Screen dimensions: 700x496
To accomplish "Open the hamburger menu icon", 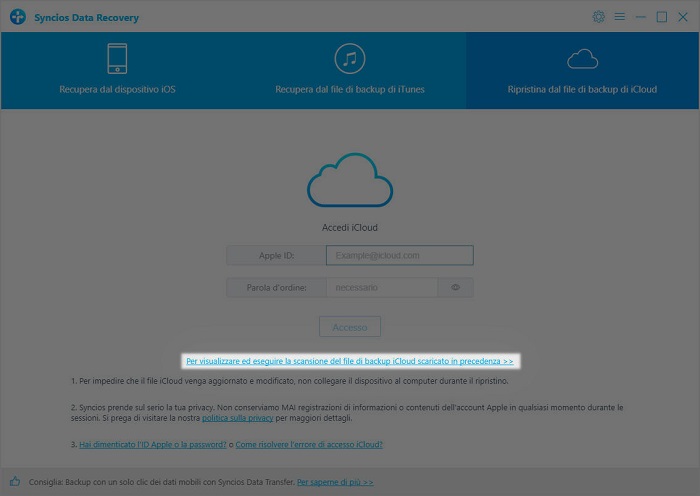I will coord(619,17).
